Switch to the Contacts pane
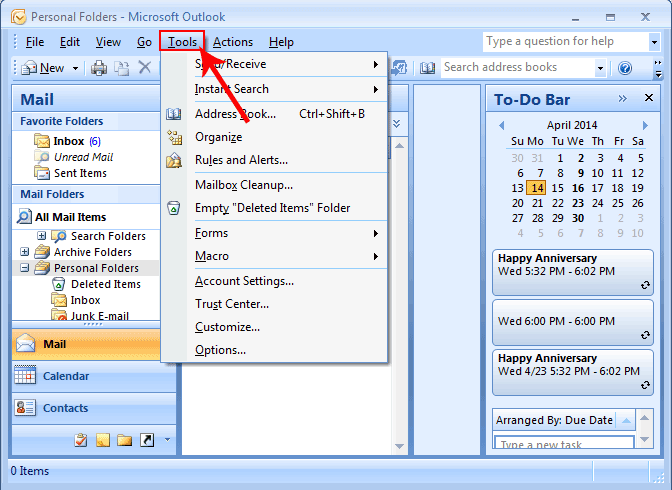Viewport: 672px width, 490px height. (94, 408)
